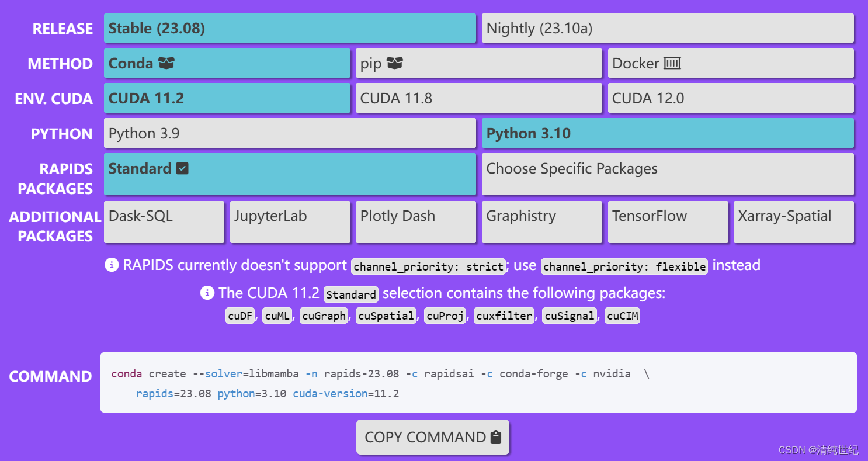Image resolution: width=868 pixels, height=461 pixels.
Task: Click the checkmark icon beside Standard
Action: click(182, 169)
